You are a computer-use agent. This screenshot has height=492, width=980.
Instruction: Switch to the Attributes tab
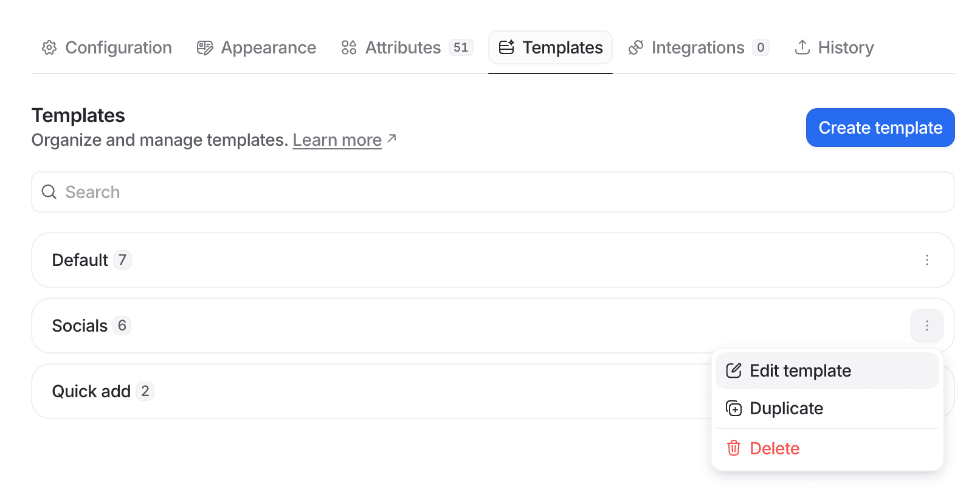(403, 47)
